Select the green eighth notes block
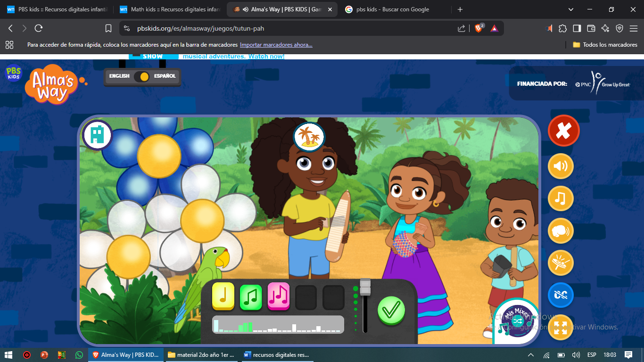The height and width of the screenshot is (362, 644). coord(251,296)
